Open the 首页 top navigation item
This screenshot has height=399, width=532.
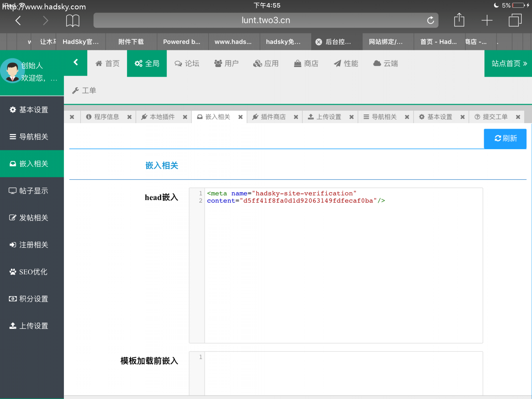[x=107, y=64]
